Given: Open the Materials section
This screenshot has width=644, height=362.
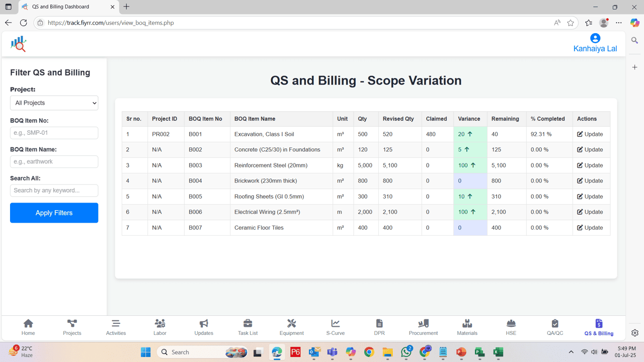Looking at the screenshot, I should (x=467, y=327).
